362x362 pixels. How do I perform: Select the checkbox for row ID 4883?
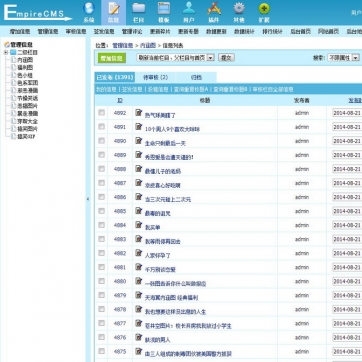pyautogui.click(x=102, y=239)
